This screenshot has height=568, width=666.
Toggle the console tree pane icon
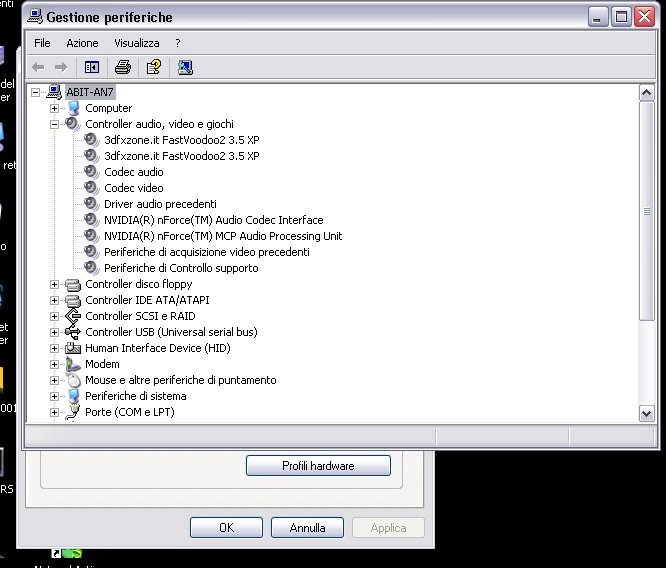(92, 67)
